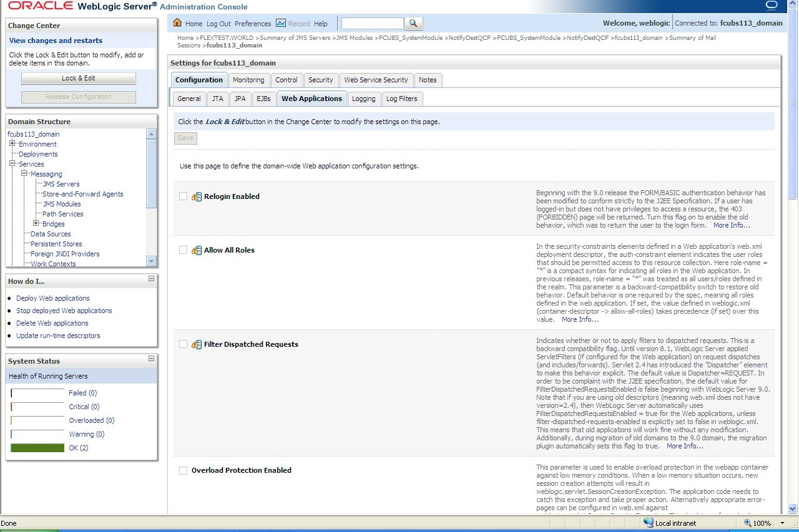
Task: Enable the Relogin Enabled checkbox
Action: click(x=183, y=196)
